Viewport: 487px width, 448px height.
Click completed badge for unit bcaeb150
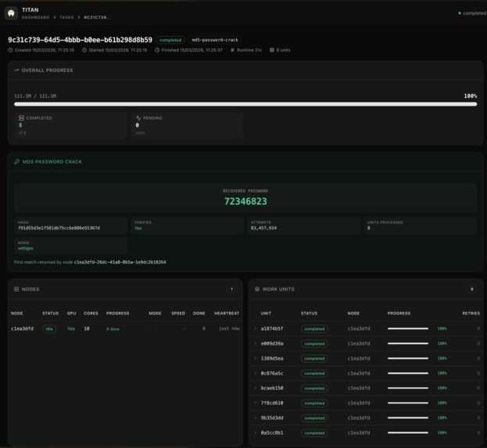314,389
